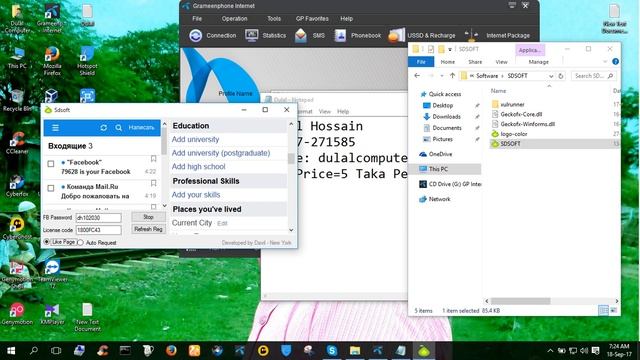Select the Like Page radio button

coord(47,242)
